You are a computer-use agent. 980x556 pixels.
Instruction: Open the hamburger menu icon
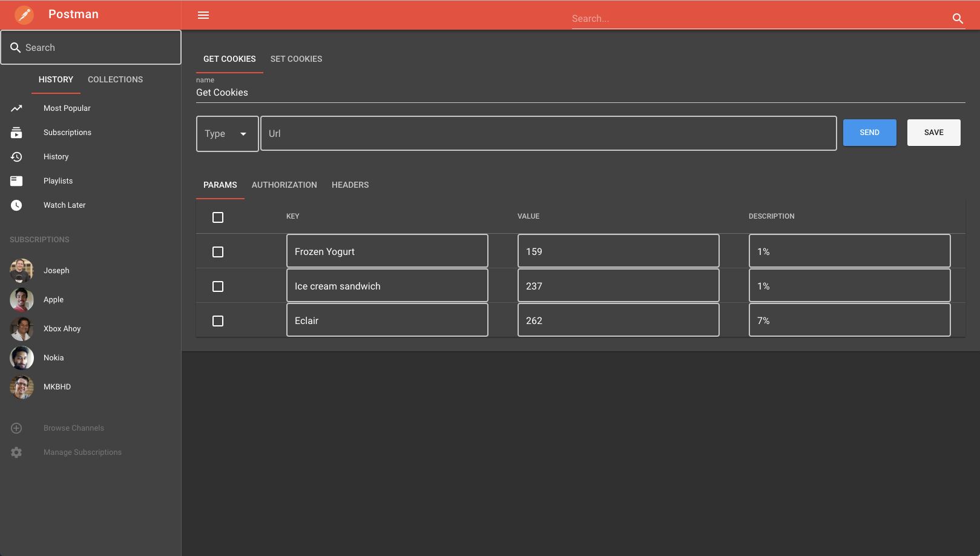[x=203, y=15]
